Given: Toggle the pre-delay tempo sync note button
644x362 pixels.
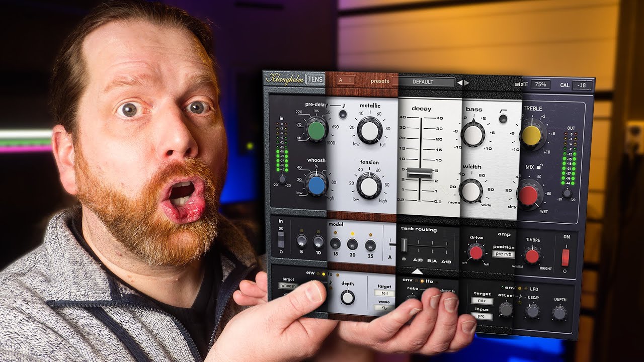Looking at the screenshot, I should 343,114.
